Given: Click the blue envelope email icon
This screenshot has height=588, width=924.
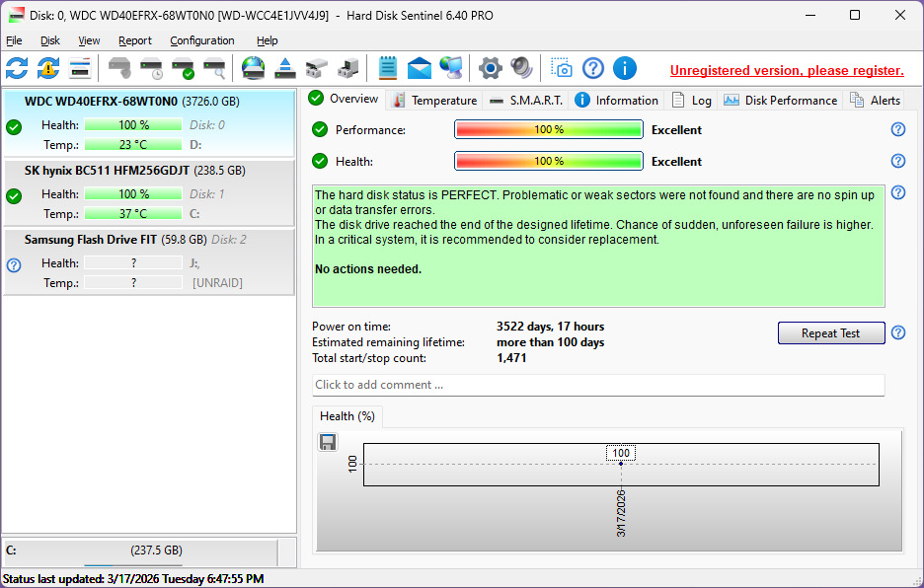Looking at the screenshot, I should (x=419, y=68).
